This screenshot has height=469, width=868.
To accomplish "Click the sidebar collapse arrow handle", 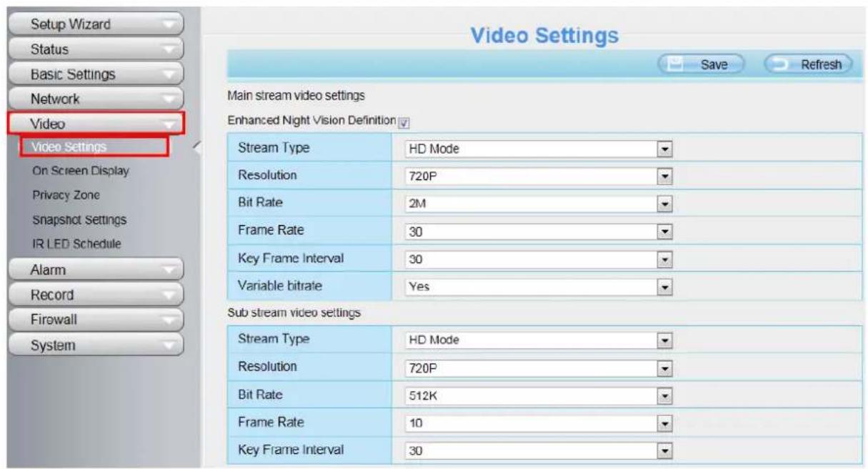I will tap(197, 147).
